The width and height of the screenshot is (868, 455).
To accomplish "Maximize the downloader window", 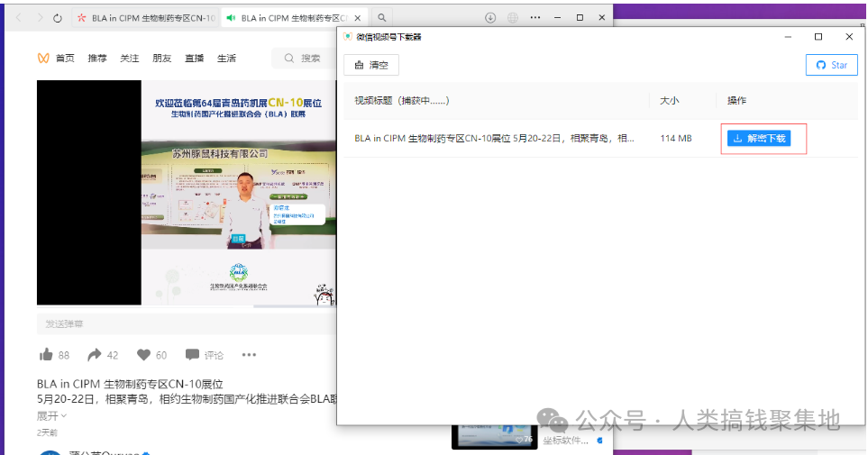I will 818,37.
